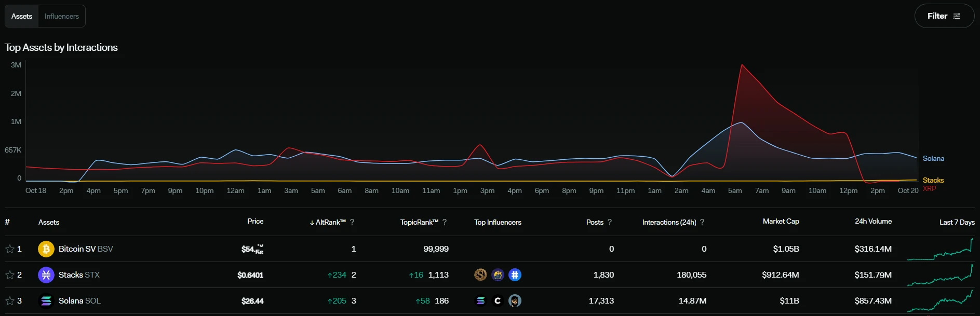Sort the table by AltRank column

[x=328, y=222]
